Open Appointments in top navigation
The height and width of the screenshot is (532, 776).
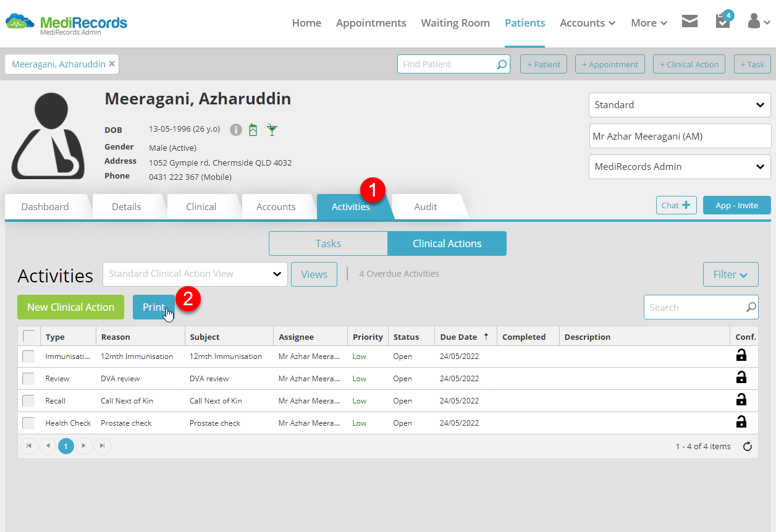[371, 23]
